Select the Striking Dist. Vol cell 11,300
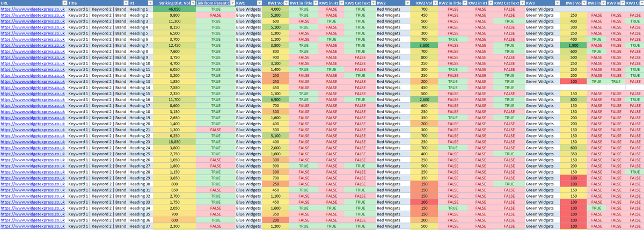 [x=174, y=21]
